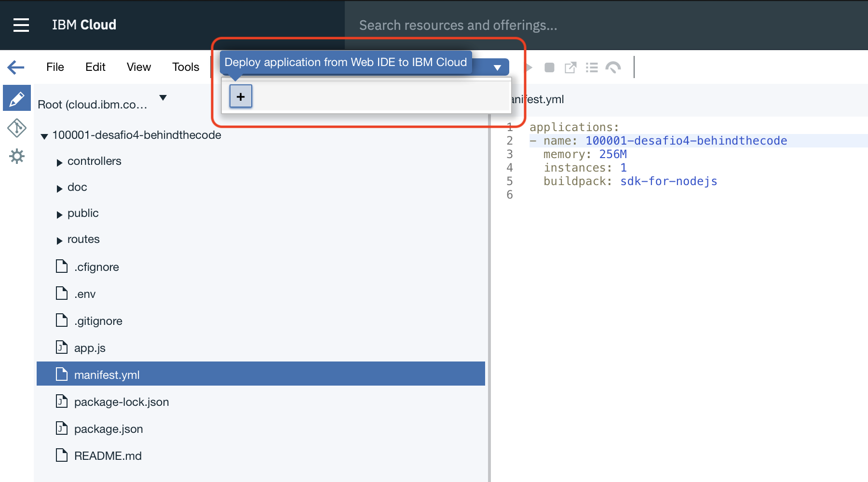Expand the controllers folder
The width and height of the screenshot is (868, 482).
click(59, 162)
